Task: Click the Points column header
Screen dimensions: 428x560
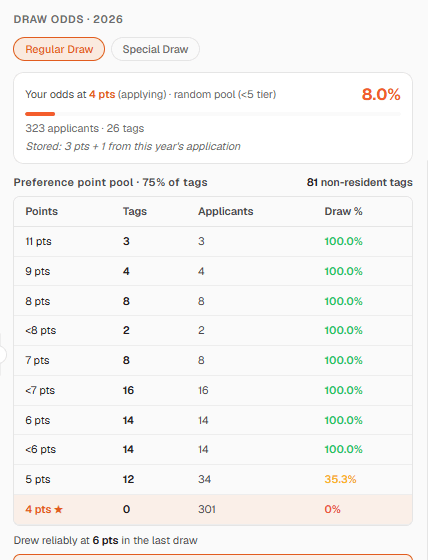Action: pyautogui.click(x=41, y=211)
